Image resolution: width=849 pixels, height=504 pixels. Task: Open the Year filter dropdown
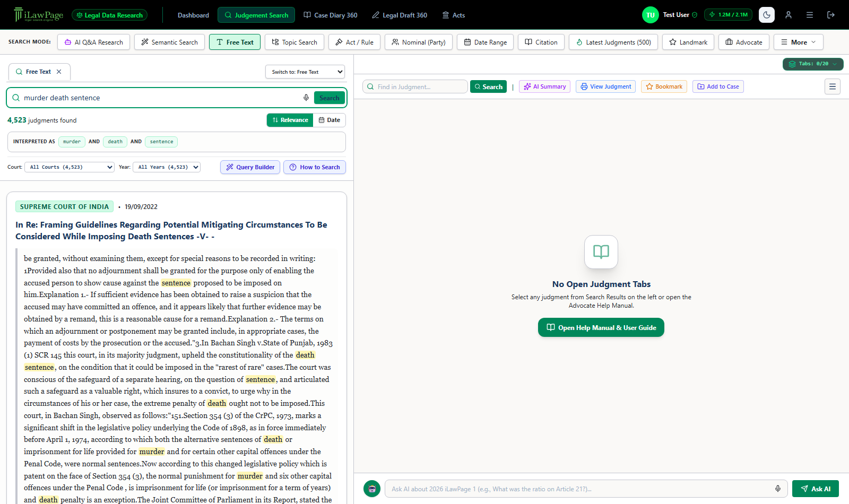click(167, 167)
